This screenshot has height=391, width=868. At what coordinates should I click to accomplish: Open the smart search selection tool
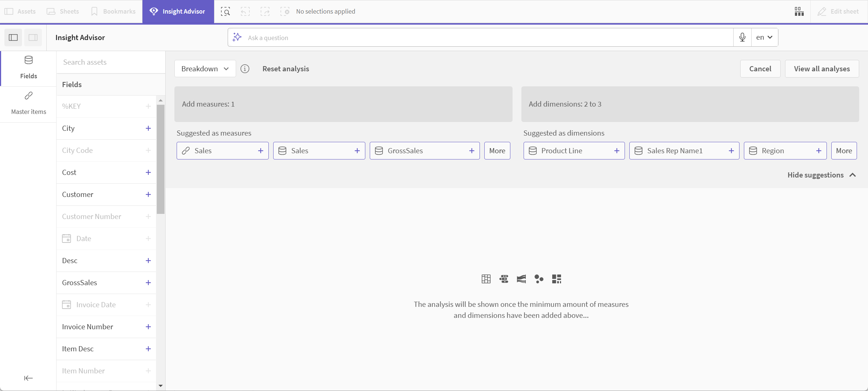coord(225,12)
